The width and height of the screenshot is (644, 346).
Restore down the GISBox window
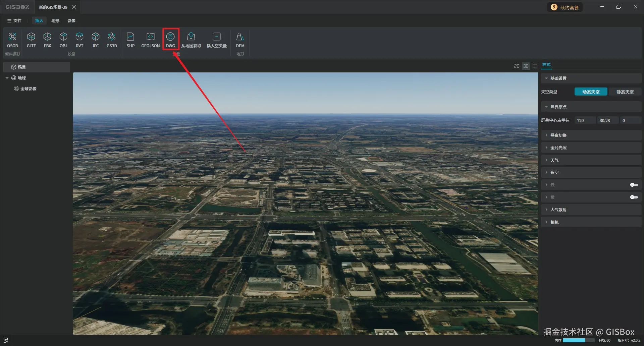tap(619, 7)
